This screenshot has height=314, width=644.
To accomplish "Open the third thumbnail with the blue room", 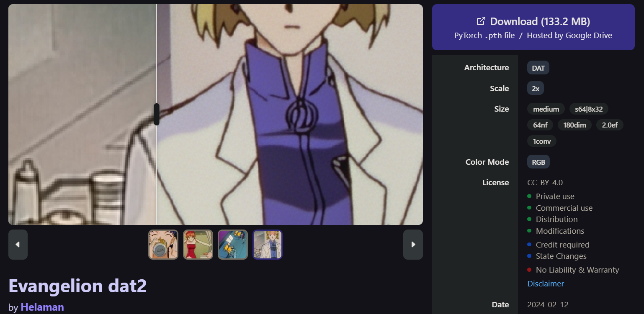I will pos(233,245).
